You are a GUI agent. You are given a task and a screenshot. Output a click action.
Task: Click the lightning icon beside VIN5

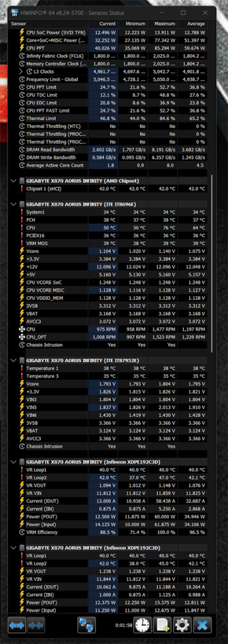click(x=22, y=407)
